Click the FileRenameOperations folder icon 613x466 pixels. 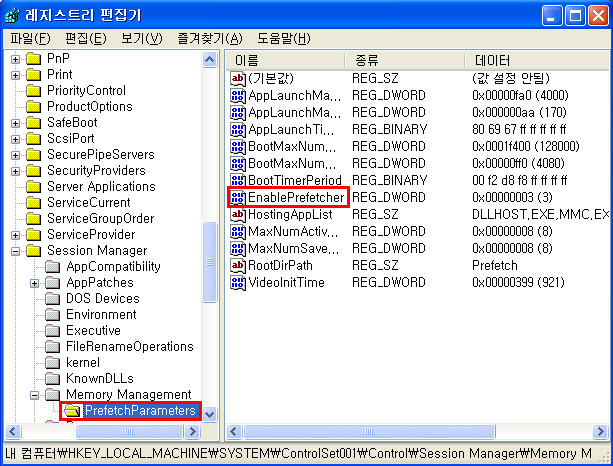point(53,347)
